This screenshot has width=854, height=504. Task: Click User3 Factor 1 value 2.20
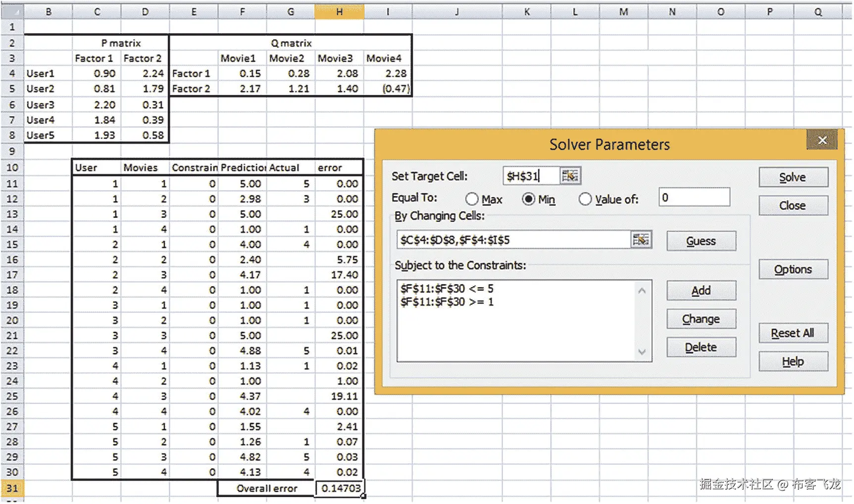97,105
